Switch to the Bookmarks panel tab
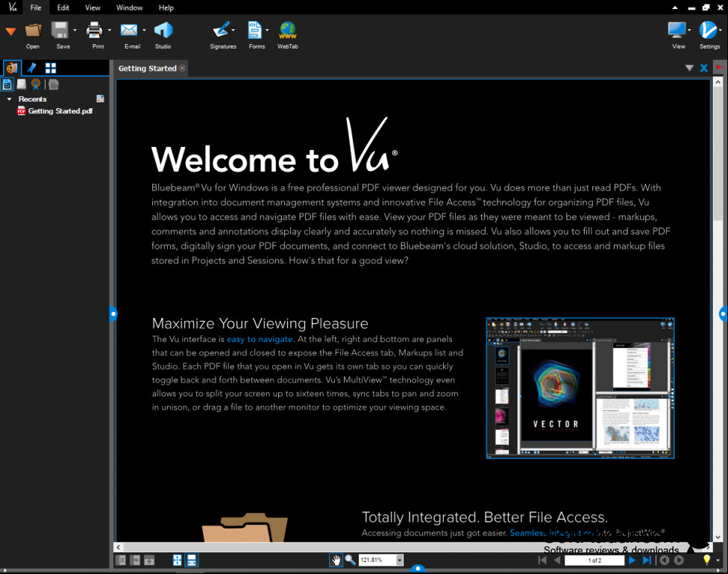Screen dimensions: 728x574 (31, 68)
